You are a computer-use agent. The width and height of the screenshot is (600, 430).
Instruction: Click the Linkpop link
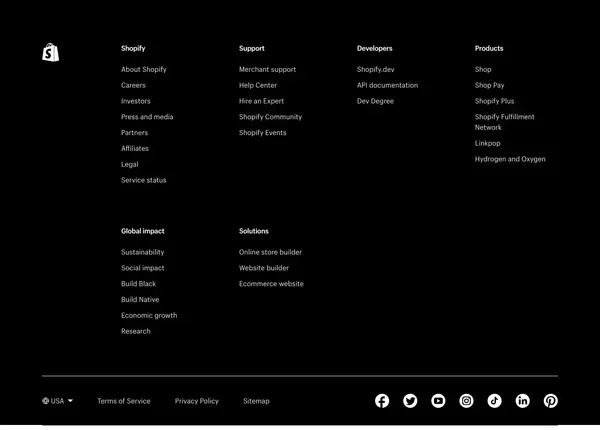[488, 143]
